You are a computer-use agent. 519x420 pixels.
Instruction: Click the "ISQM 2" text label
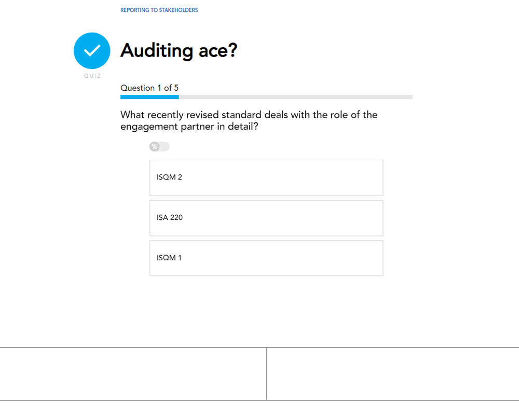(169, 177)
